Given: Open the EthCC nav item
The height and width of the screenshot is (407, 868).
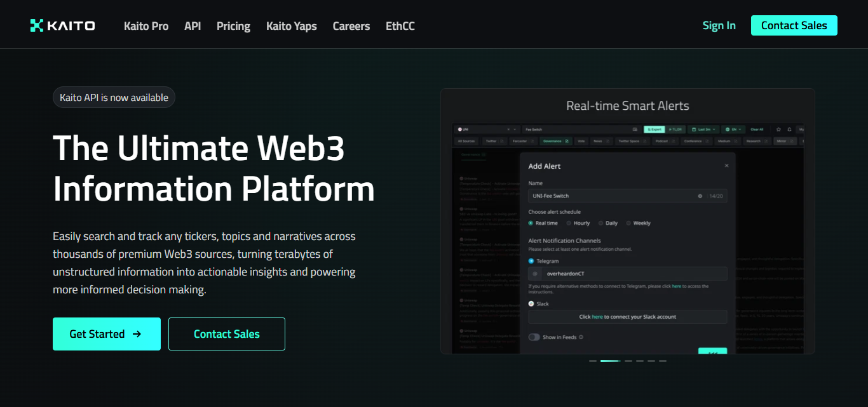Looking at the screenshot, I should (x=400, y=26).
